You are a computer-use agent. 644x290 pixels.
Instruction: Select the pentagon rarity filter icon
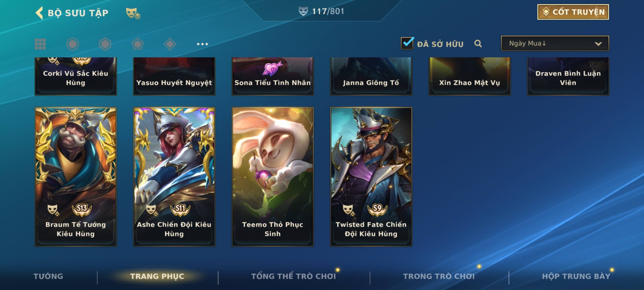click(137, 44)
